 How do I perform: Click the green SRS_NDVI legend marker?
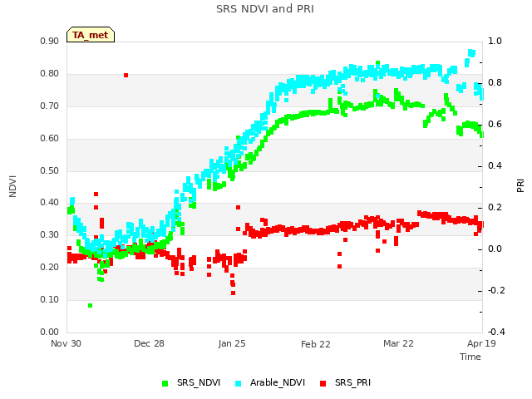(x=165, y=383)
